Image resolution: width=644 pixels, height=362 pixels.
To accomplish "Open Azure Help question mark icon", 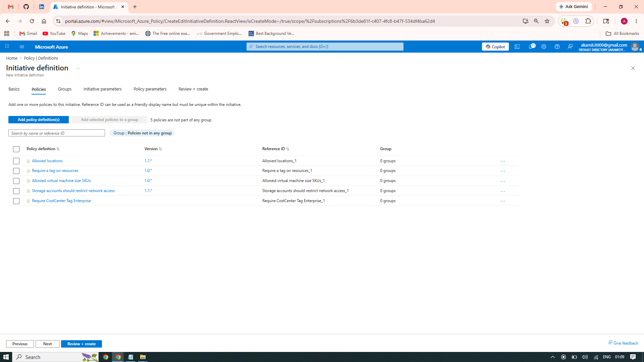I will (557, 47).
